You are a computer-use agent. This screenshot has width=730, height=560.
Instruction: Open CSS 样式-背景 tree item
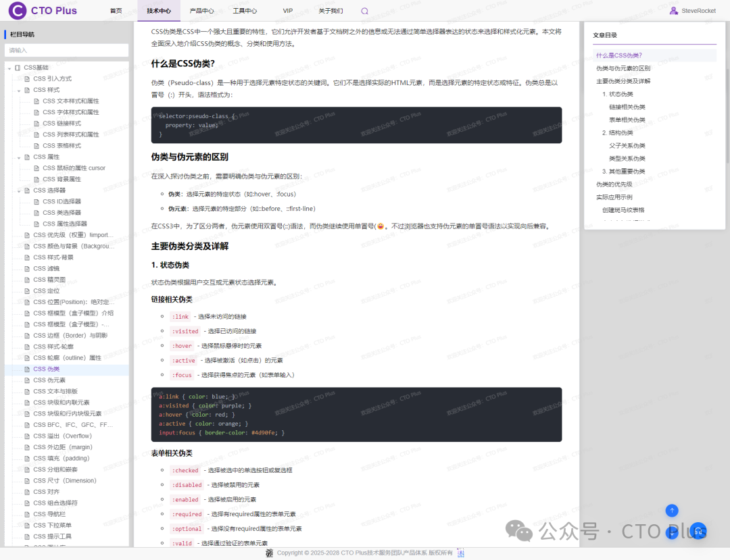(53, 257)
